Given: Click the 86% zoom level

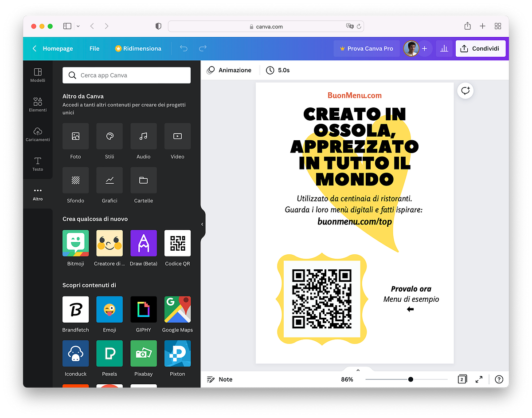Looking at the screenshot, I should [x=347, y=379].
